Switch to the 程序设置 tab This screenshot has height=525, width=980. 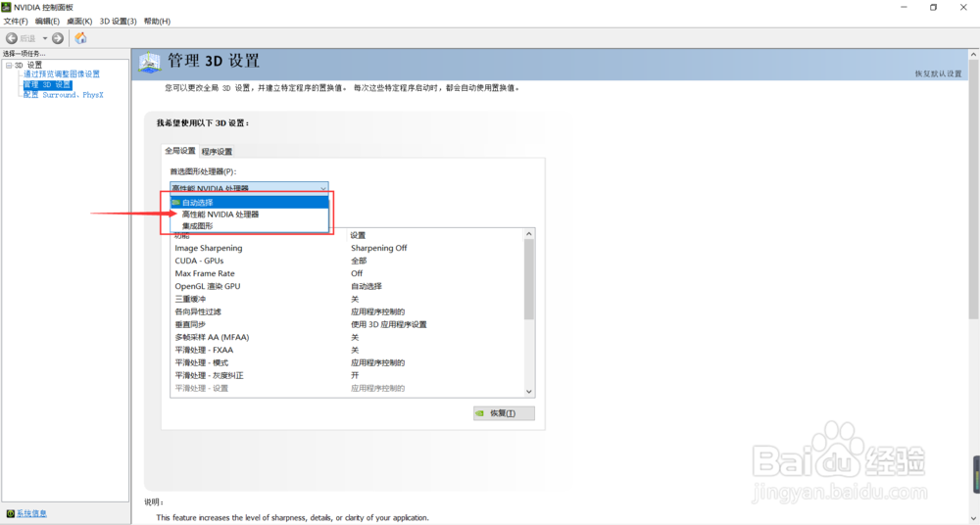click(x=217, y=151)
